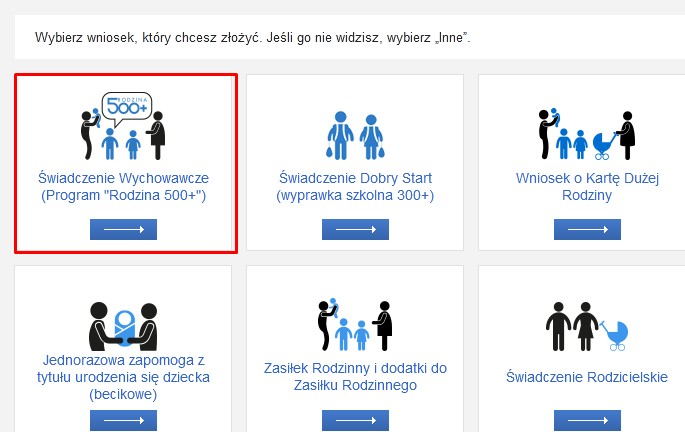The image size is (685, 432).
Task: Click the Karta Dużej Rodziny family icon
Action: 587,134
